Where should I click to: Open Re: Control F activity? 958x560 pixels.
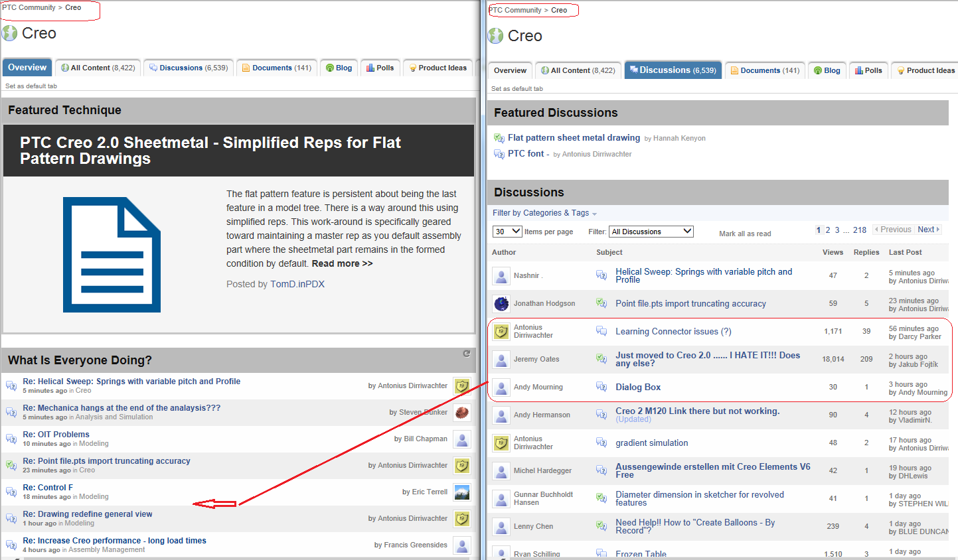tap(48, 488)
